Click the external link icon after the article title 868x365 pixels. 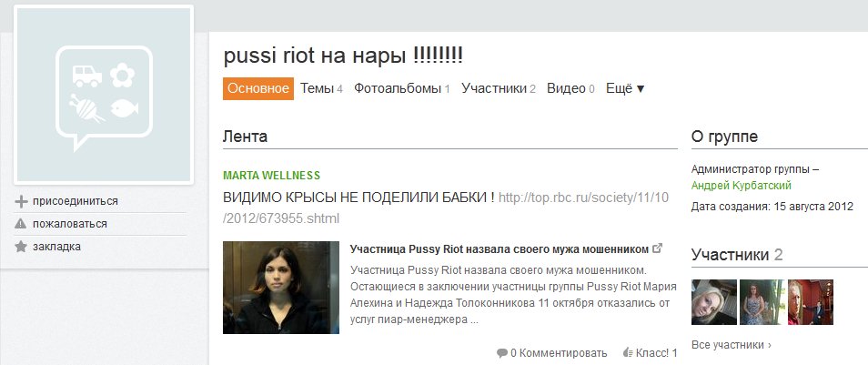click(658, 248)
